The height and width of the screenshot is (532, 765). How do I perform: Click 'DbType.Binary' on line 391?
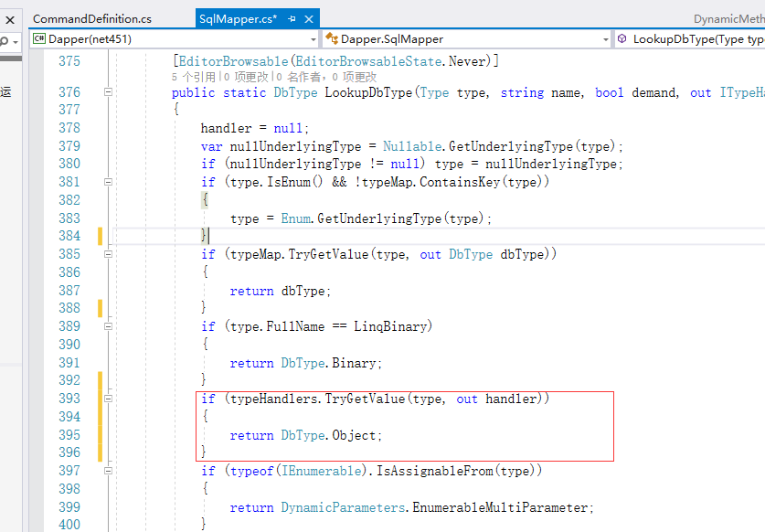tap(328, 363)
